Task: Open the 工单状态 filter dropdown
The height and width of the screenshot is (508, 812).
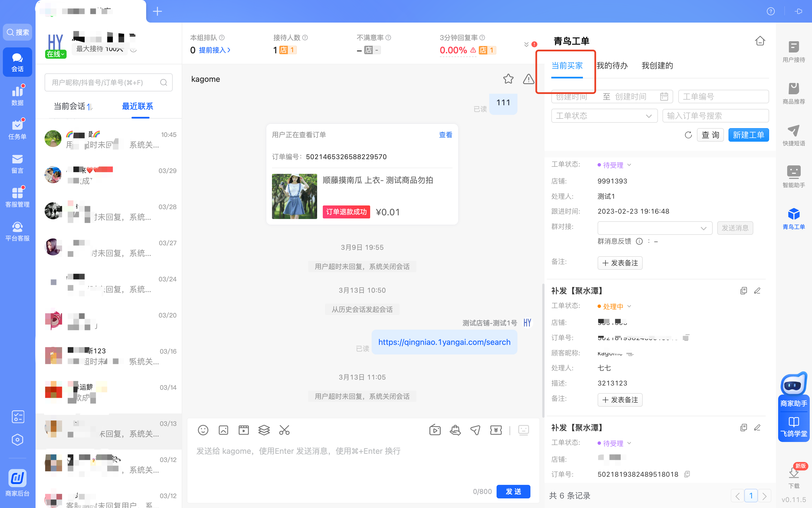Action: pyautogui.click(x=604, y=116)
